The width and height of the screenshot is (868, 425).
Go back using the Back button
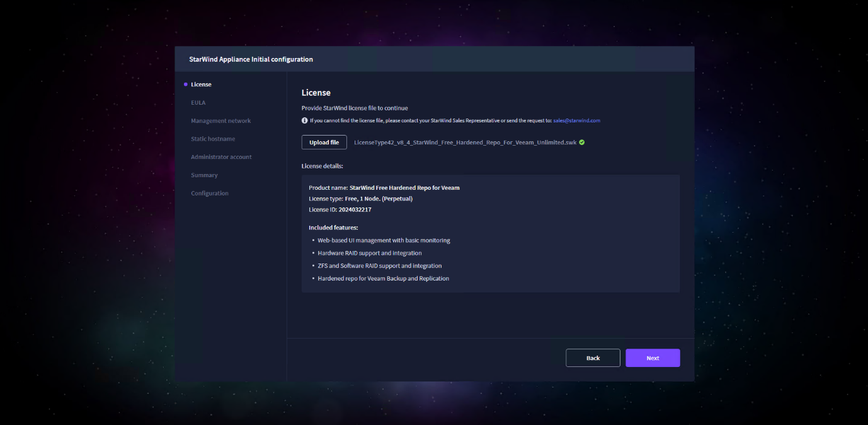[x=593, y=358]
